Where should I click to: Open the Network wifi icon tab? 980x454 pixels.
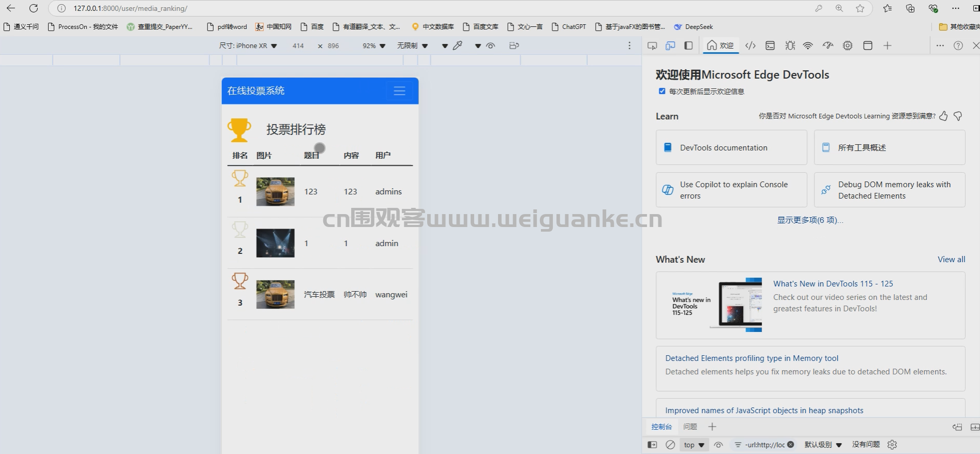(808, 46)
